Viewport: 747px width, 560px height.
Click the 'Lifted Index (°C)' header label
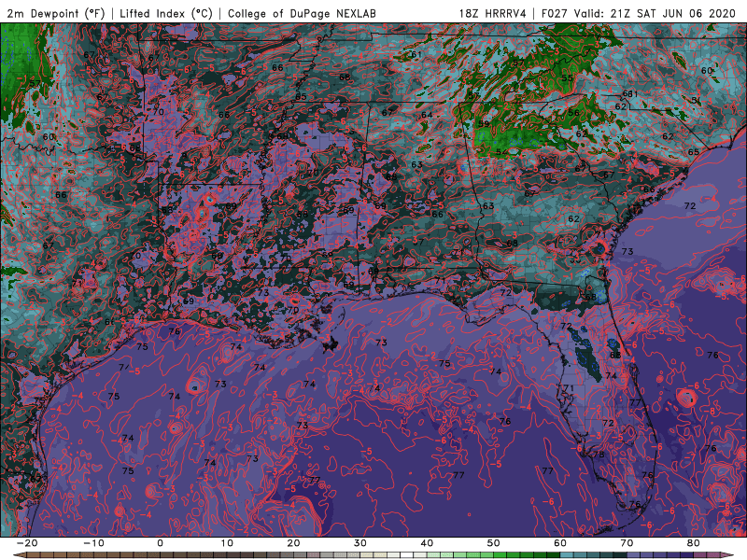point(166,13)
